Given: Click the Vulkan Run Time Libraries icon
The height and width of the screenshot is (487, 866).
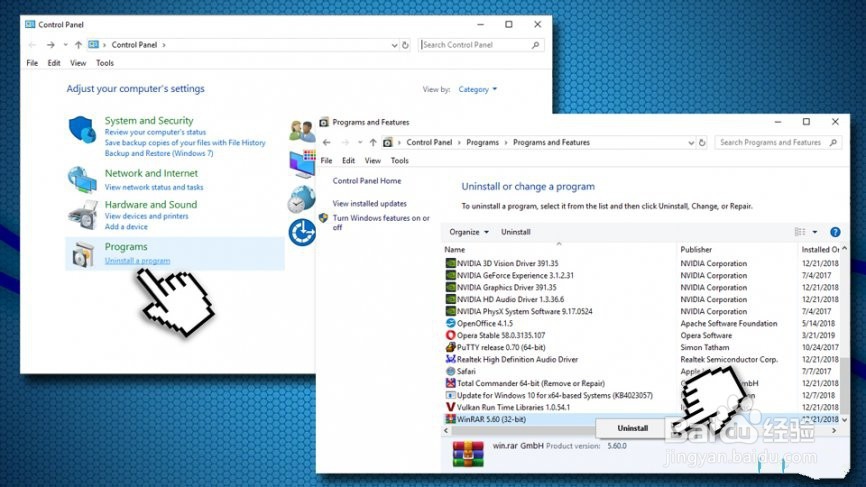Looking at the screenshot, I should pos(451,407).
